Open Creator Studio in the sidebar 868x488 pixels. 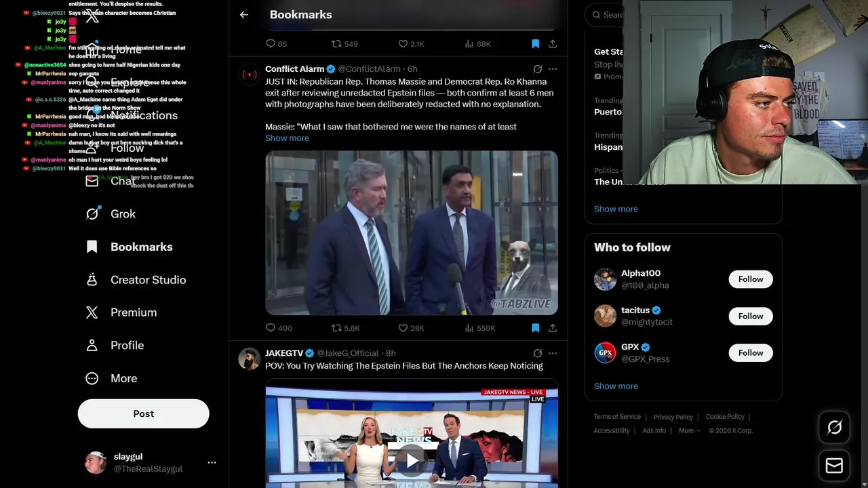pyautogui.click(x=136, y=279)
